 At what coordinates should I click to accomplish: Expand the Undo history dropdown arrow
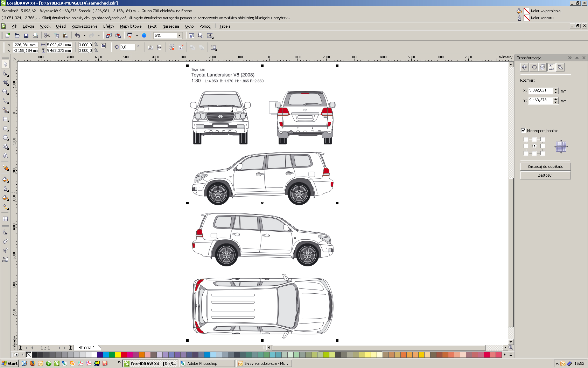(x=84, y=35)
